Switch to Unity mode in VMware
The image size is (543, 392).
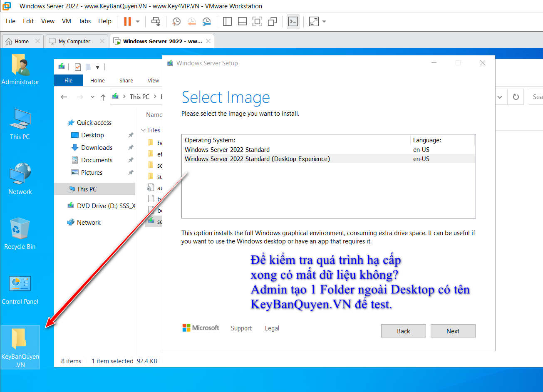pyautogui.click(x=273, y=21)
